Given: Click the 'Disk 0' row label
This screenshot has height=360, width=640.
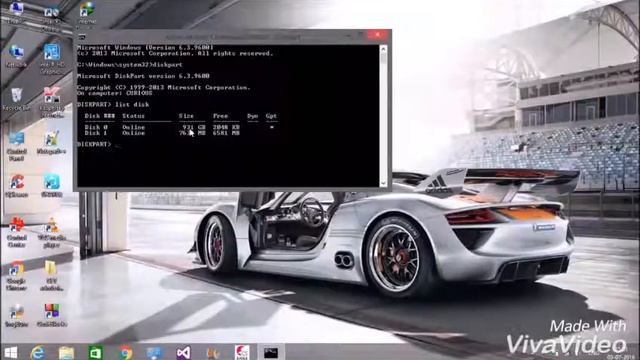Looking at the screenshot, I should 96,127.
